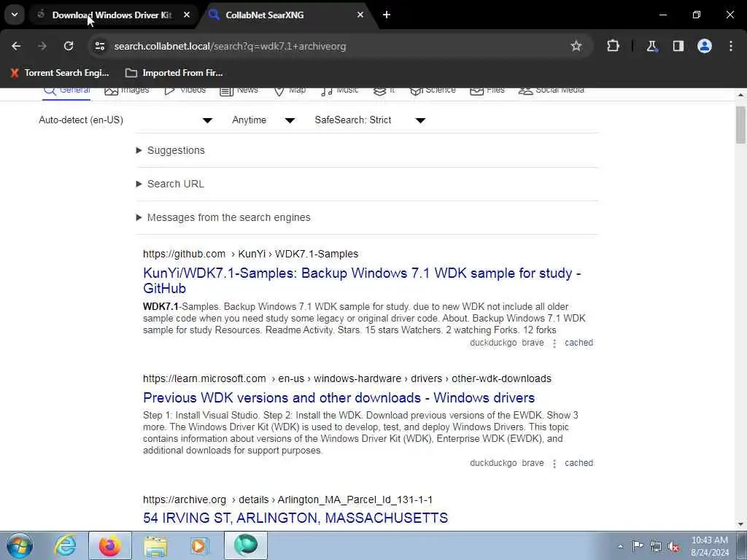Screen dimensions: 747x560
Task: Click the green browser taskbar icon
Action: coord(245,545)
